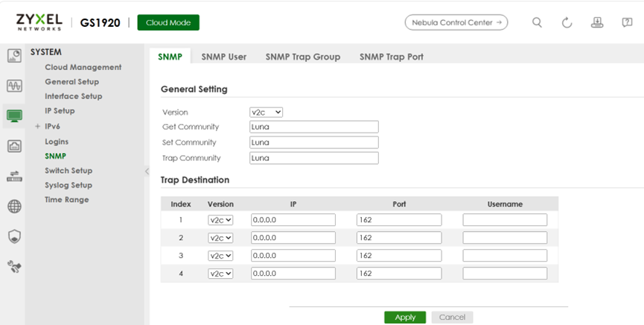
Task: Click the search magnifier icon
Action: point(537,22)
